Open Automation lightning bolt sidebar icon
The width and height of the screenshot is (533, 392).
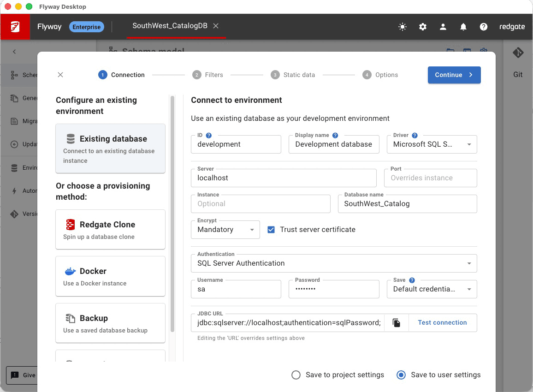pyautogui.click(x=14, y=191)
